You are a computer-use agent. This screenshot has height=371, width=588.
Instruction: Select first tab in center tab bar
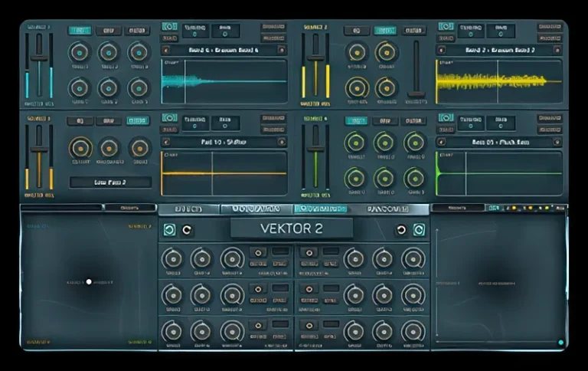(x=188, y=209)
